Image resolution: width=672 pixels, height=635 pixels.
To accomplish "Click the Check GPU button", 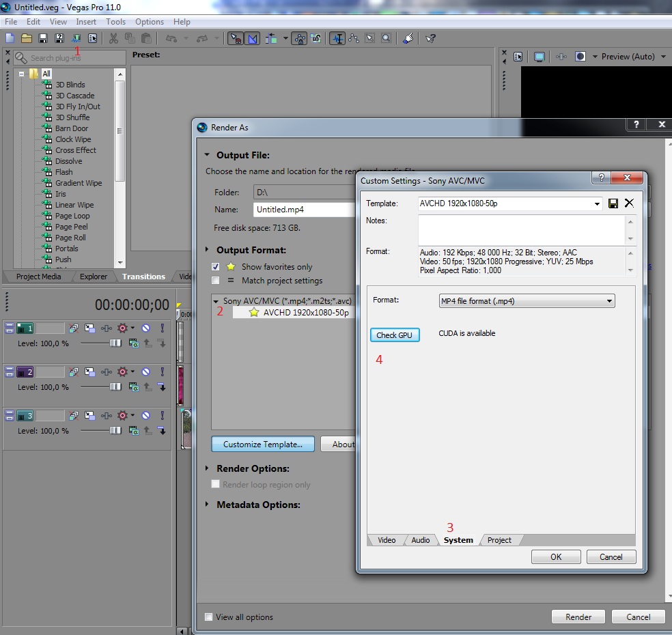I will coord(395,335).
